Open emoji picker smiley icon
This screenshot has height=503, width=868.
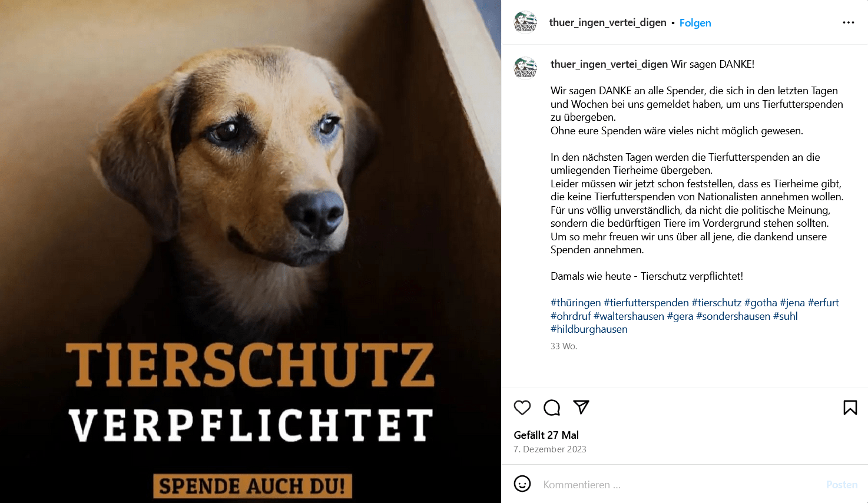tap(522, 484)
